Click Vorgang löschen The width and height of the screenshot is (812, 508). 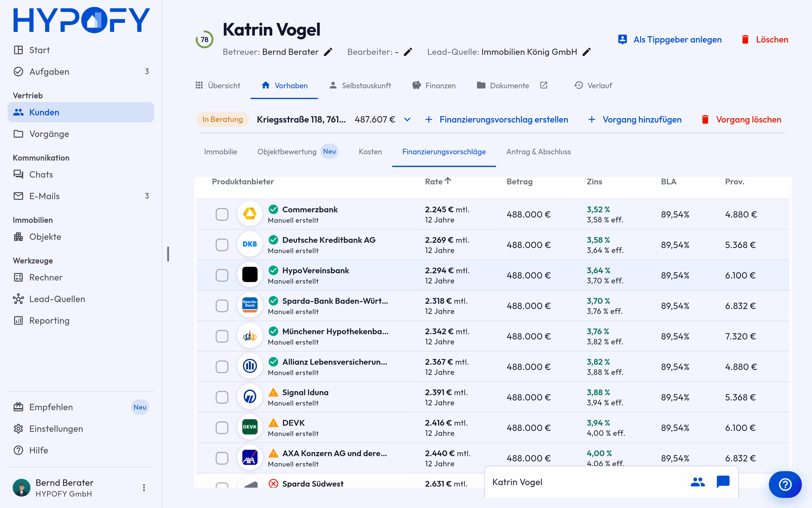point(741,120)
